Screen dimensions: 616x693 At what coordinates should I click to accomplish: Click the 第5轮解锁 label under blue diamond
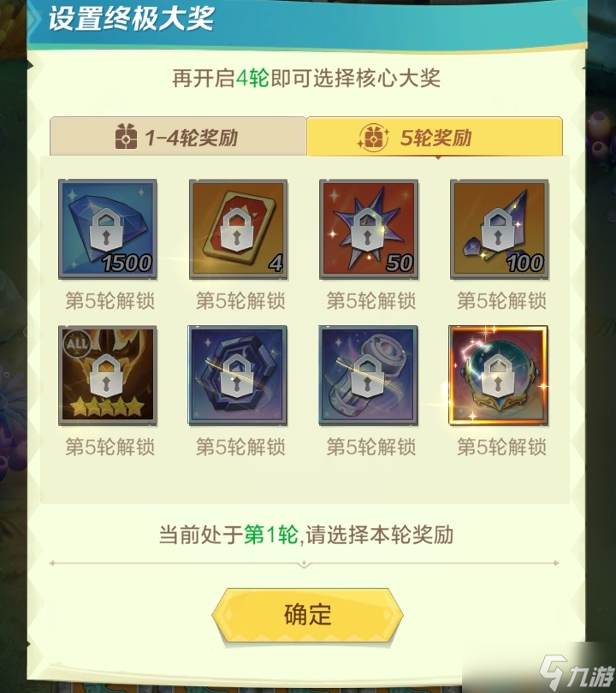point(110,301)
